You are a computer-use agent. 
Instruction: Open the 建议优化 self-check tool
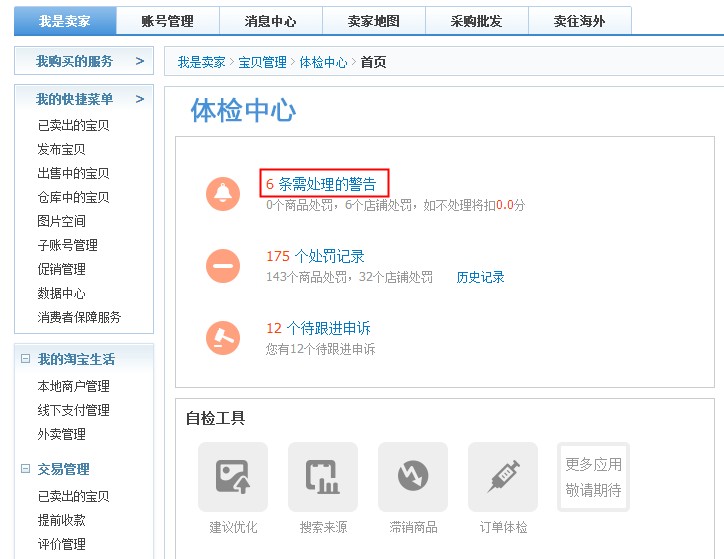click(233, 477)
